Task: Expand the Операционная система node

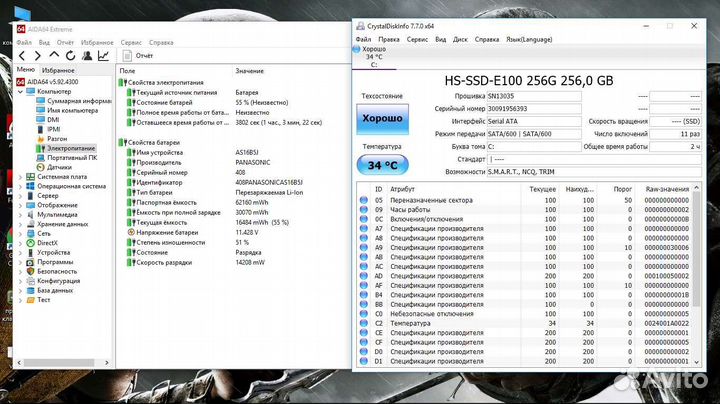Action: (20, 186)
